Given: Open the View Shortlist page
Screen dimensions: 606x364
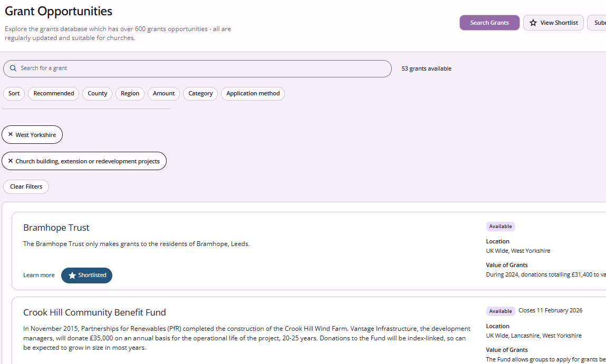Looking at the screenshot, I should 553,23.
